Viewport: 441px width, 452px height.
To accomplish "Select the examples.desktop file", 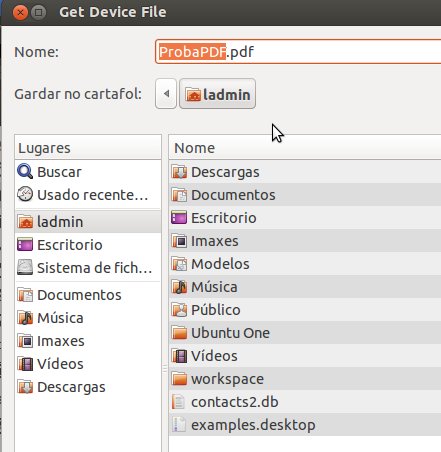I will click(305, 425).
